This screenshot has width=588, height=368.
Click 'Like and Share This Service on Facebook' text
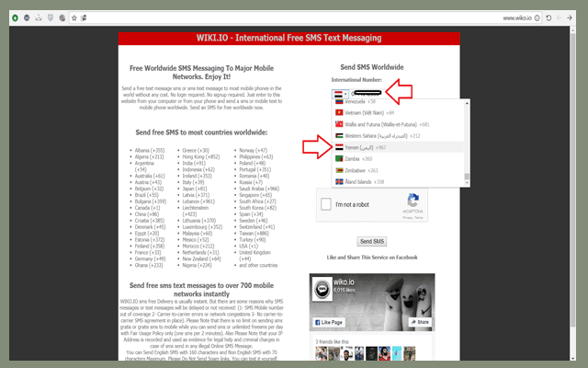coord(371,258)
